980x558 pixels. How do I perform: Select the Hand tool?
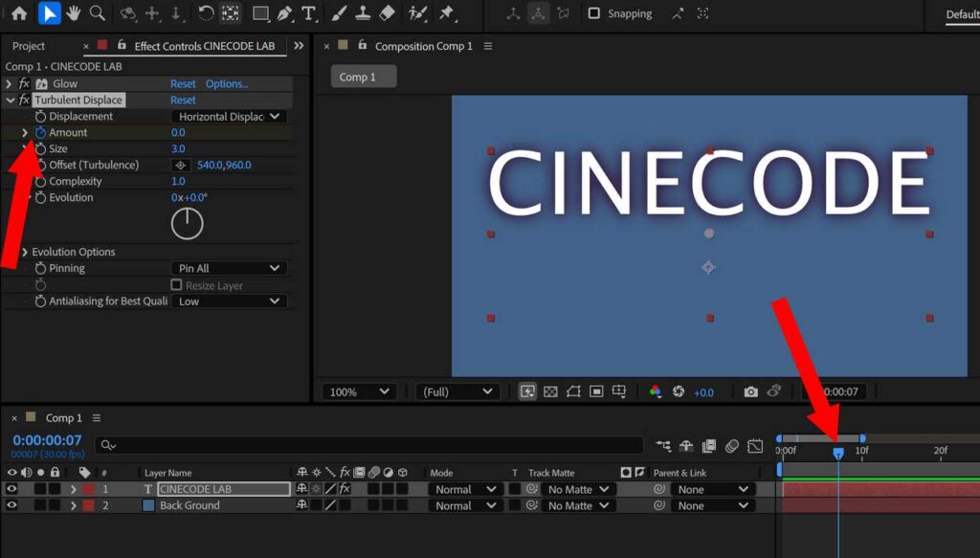click(x=73, y=13)
